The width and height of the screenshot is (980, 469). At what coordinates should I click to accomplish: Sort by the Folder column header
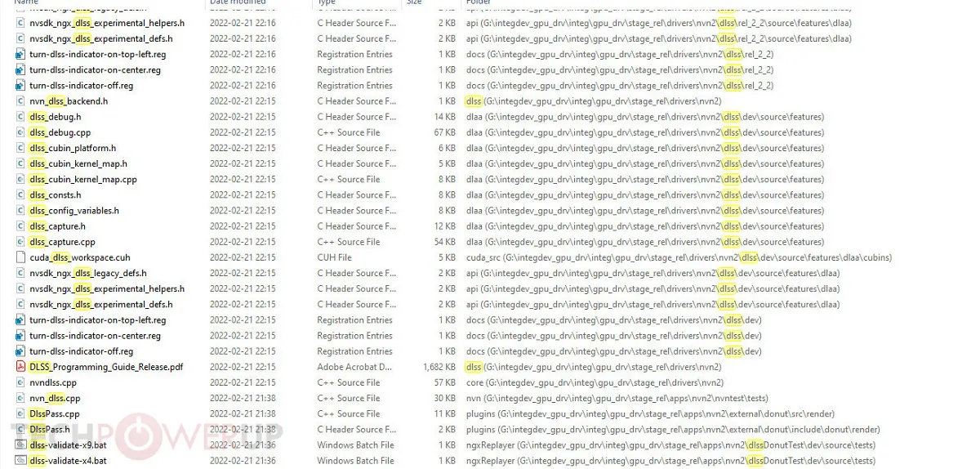(479, 2)
